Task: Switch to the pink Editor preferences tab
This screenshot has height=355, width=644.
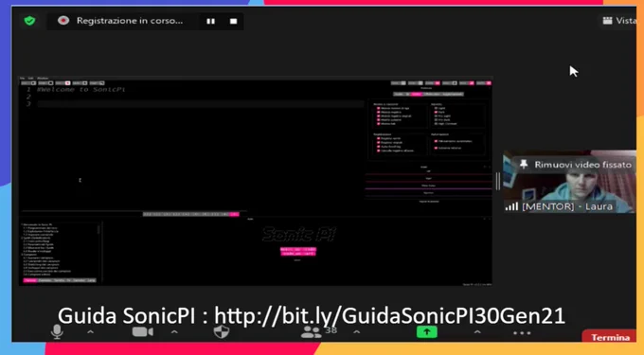Action: click(417, 94)
